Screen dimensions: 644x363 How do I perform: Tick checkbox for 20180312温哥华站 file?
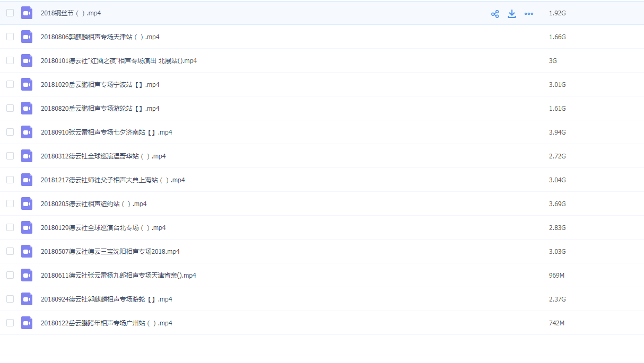tap(10, 156)
